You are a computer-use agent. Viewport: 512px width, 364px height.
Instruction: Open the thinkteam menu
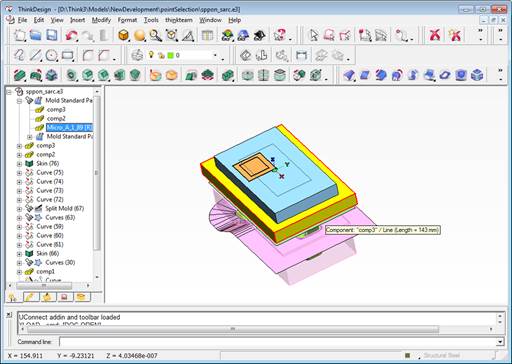coord(179,20)
